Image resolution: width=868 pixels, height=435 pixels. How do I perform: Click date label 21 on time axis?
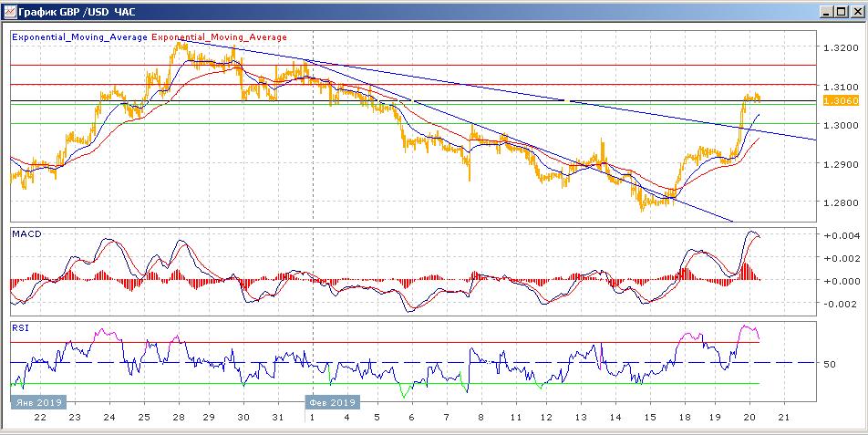tap(784, 417)
